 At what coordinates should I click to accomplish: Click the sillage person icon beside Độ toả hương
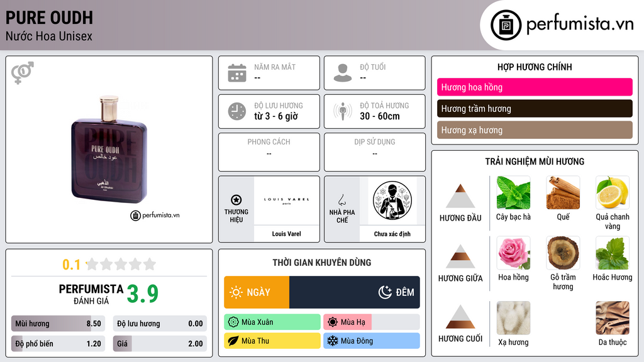343,111
